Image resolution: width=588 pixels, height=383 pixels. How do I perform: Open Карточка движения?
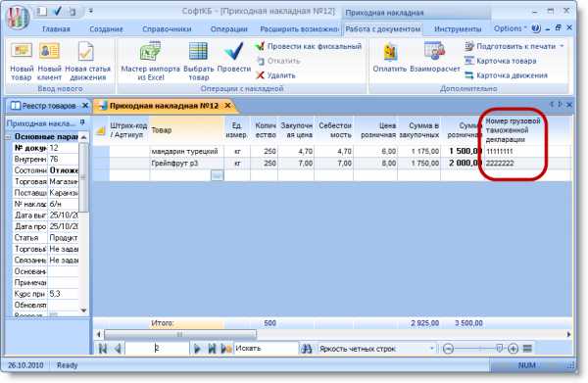coord(506,75)
